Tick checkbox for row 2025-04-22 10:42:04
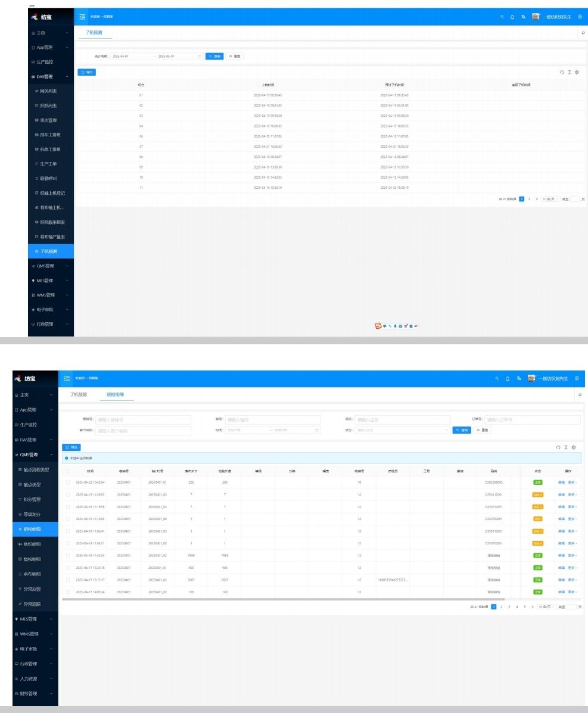 (69, 482)
